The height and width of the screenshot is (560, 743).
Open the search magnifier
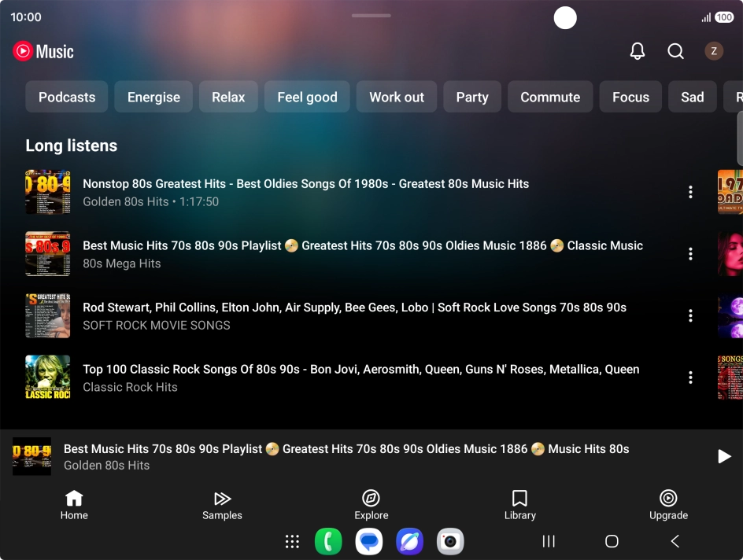point(676,51)
